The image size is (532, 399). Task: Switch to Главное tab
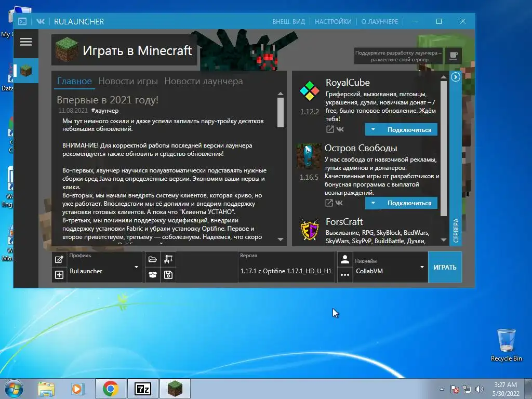coord(74,81)
